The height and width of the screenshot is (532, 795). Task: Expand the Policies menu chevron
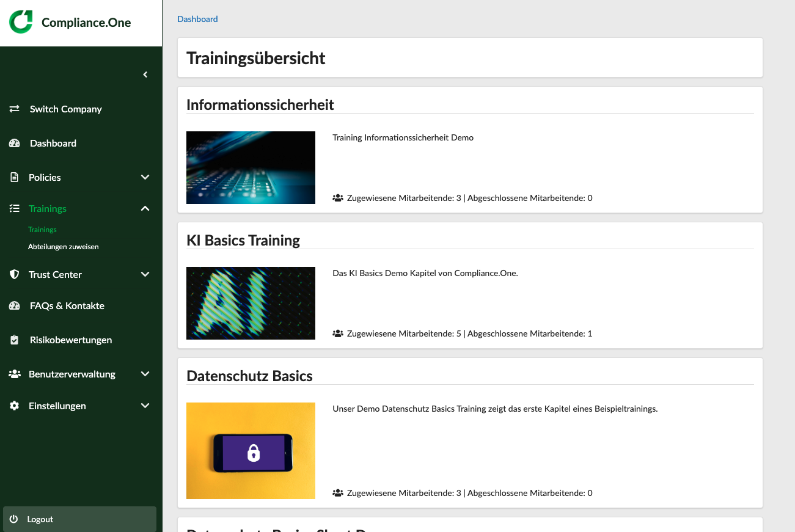pos(145,177)
